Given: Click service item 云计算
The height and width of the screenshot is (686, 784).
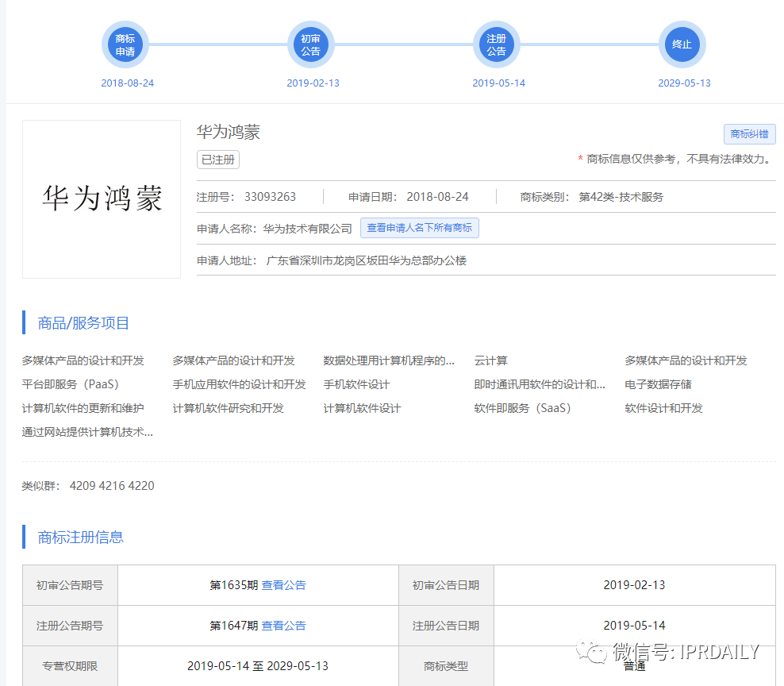Looking at the screenshot, I should point(490,360).
